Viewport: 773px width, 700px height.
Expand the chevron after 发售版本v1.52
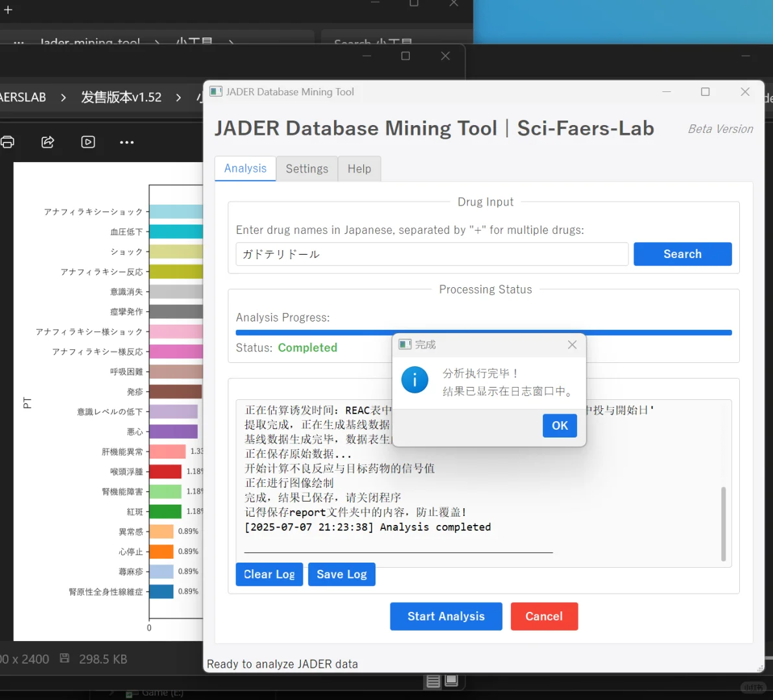(x=178, y=97)
